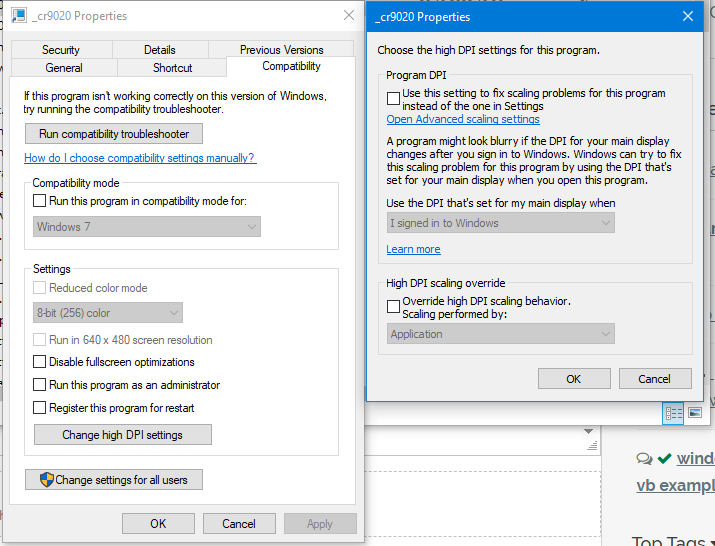
Task: Close the high DPI settings dialog
Action: coord(688,16)
